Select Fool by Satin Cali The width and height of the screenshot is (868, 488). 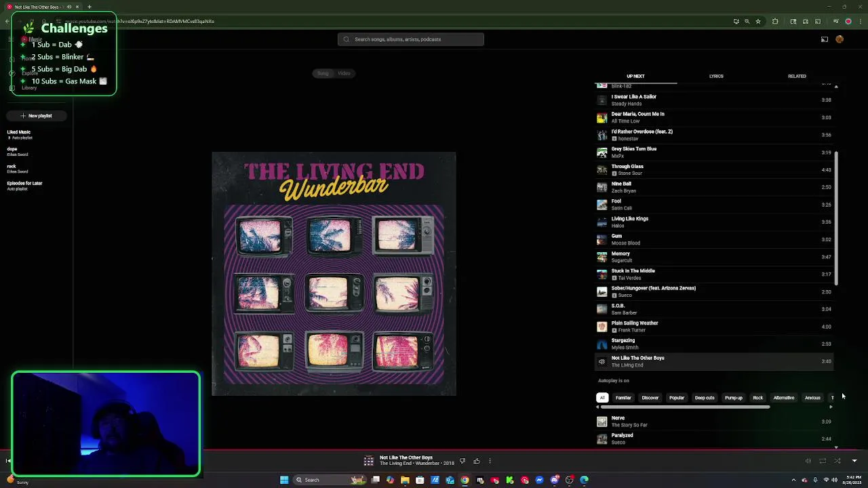tap(714, 205)
